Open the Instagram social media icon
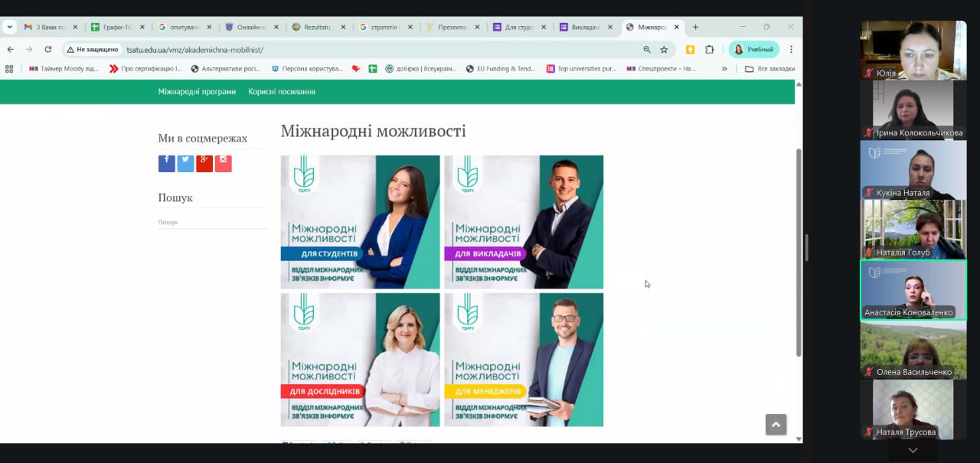 click(x=223, y=162)
